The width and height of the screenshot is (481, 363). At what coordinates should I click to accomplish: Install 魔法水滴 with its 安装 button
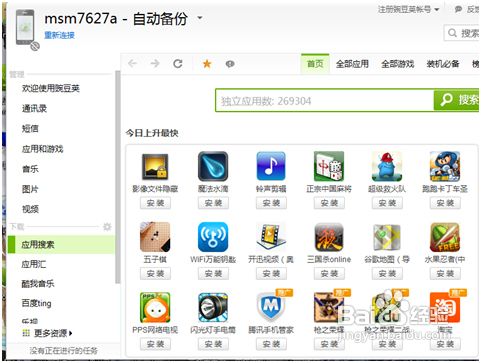click(x=213, y=203)
